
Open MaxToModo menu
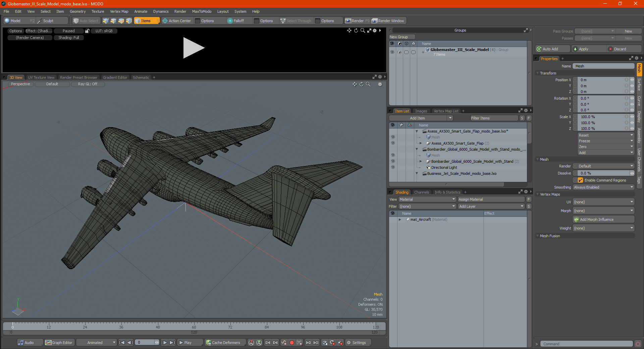pyautogui.click(x=202, y=11)
